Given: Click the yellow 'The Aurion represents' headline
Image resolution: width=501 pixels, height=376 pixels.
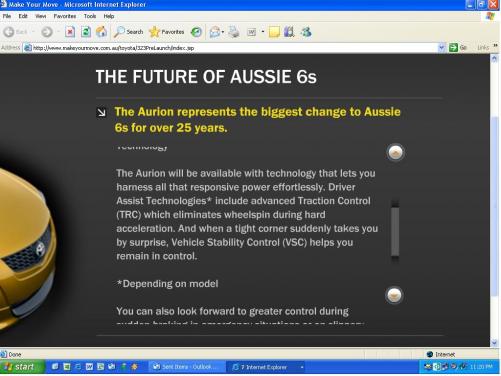Looking at the screenshot, I should click(257, 120).
